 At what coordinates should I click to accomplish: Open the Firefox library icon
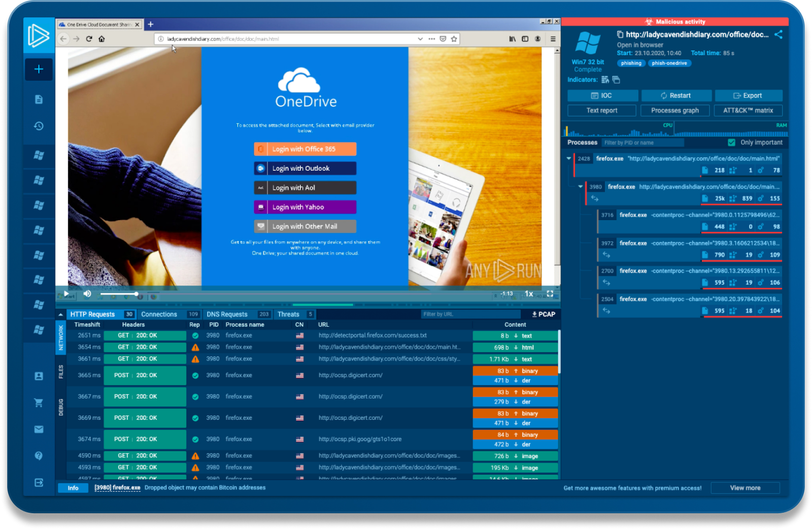(513, 39)
